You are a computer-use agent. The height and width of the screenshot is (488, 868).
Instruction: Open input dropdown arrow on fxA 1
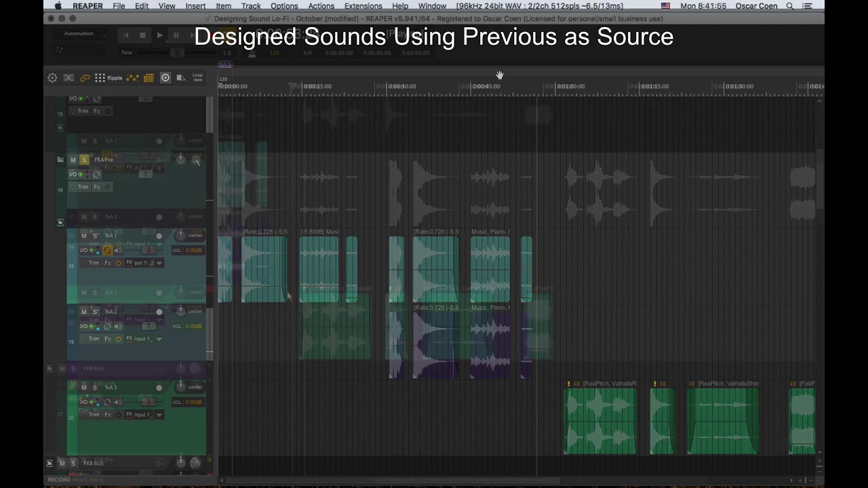click(x=159, y=263)
